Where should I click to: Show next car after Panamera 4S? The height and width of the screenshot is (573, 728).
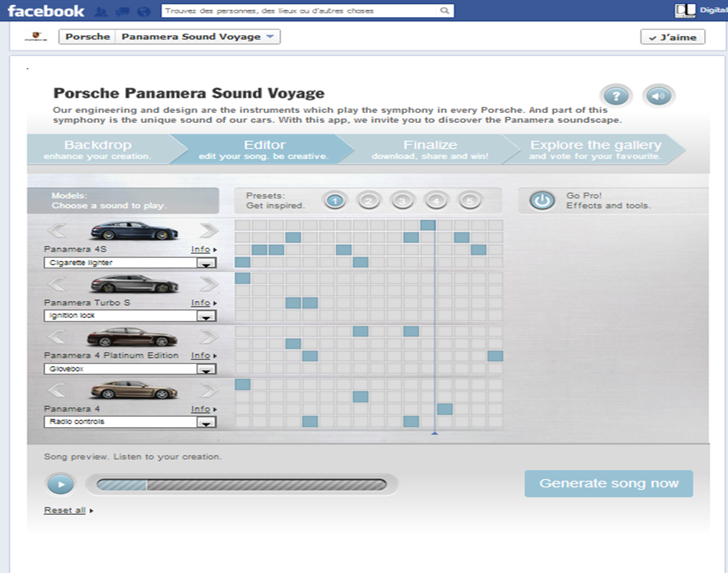point(208,231)
